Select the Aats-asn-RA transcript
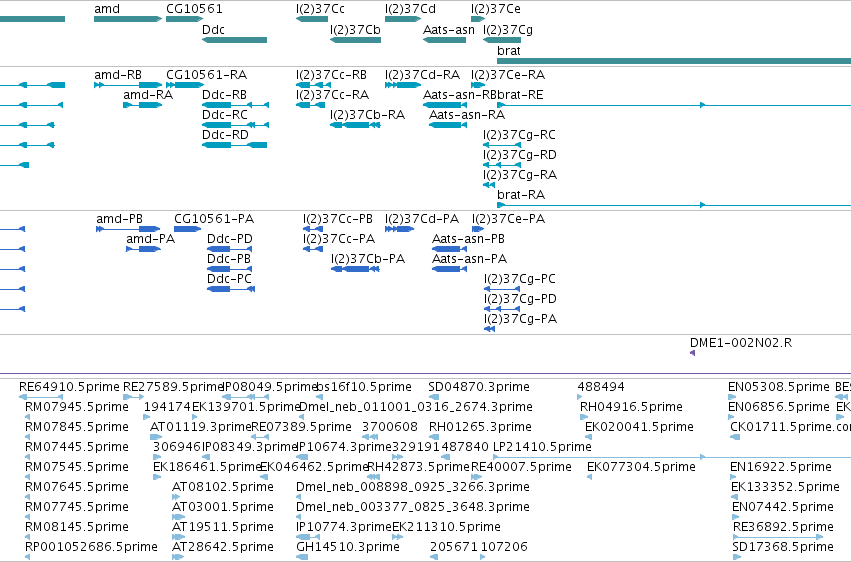This screenshot has height=562, width=851. coord(448,125)
